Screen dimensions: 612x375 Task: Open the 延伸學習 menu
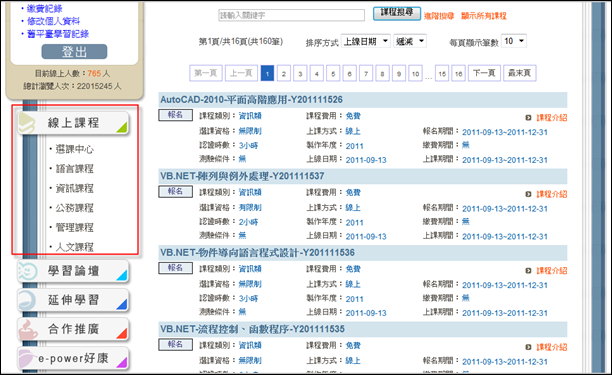click(x=73, y=300)
